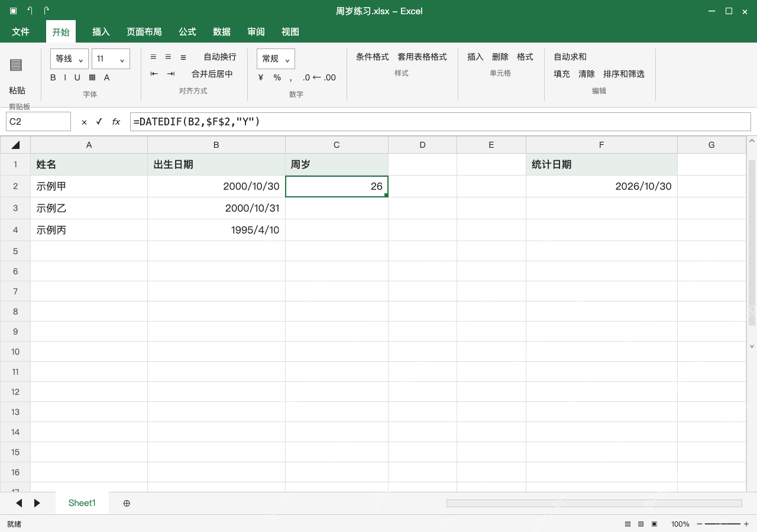The width and height of the screenshot is (757, 532).
Task: Select column C header
Action: 337,145
